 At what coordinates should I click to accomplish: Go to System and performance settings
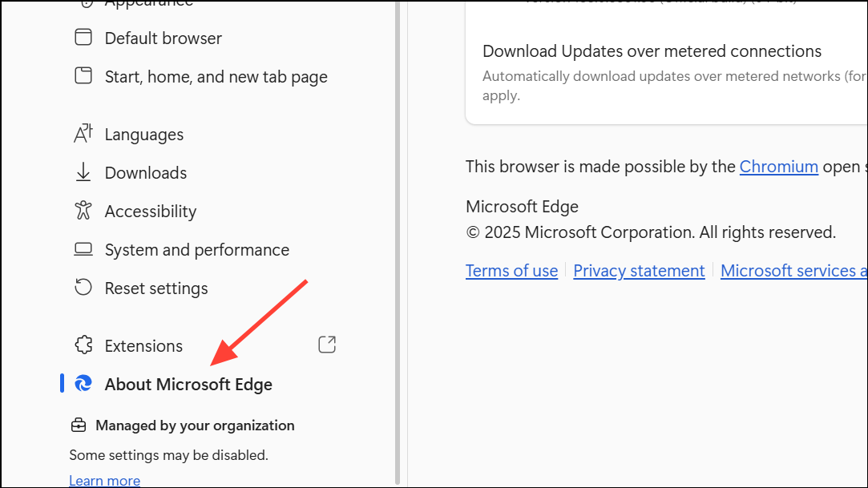(x=197, y=249)
